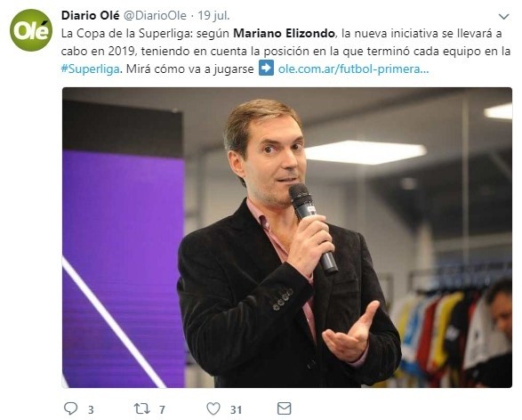522x420 pixels.
Task: Click the microphone in the tweet photo
Action: (312, 227)
